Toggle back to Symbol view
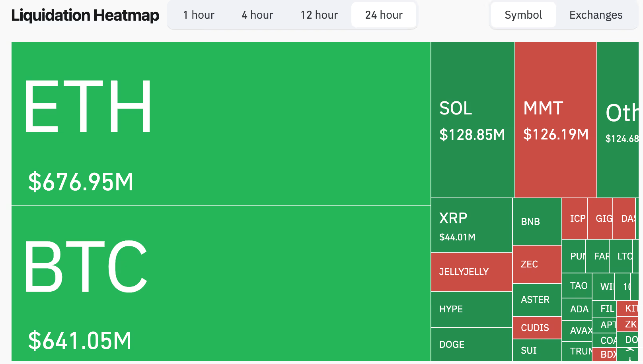 tap(523, 15)
